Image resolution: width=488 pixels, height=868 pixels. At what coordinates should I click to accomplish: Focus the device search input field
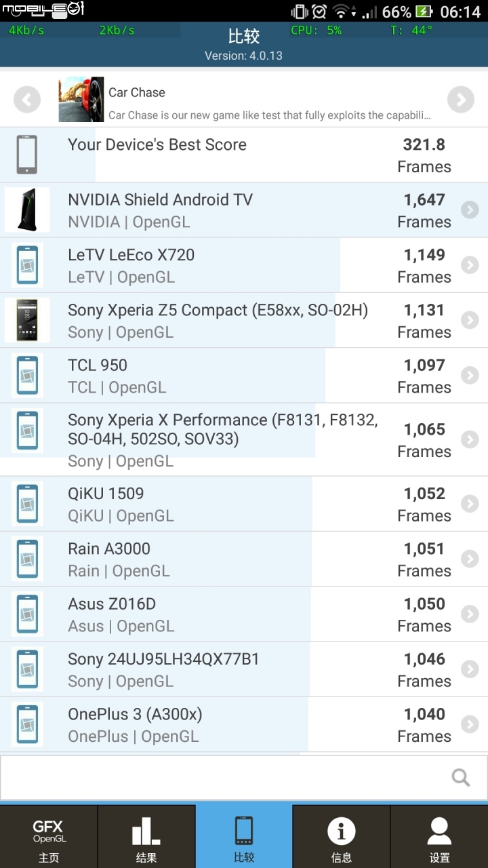pos(244,777)
